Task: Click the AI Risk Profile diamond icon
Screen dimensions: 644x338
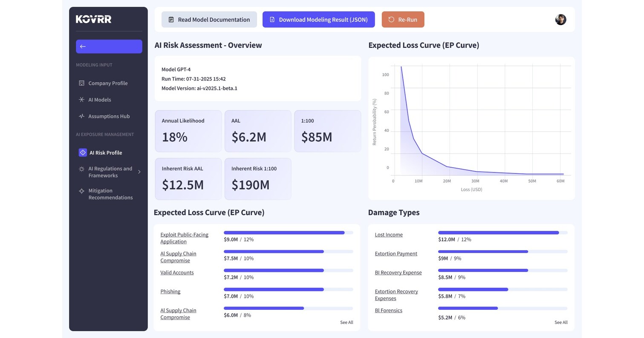Action: tap(82, 152)
